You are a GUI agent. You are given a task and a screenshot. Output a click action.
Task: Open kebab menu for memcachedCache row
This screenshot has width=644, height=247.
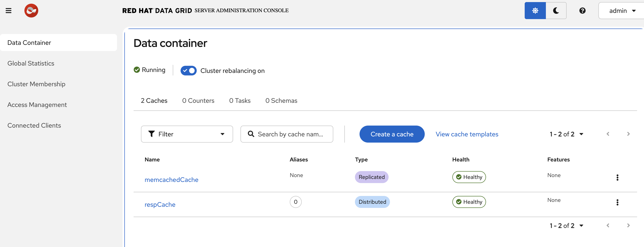coord(617,178)
